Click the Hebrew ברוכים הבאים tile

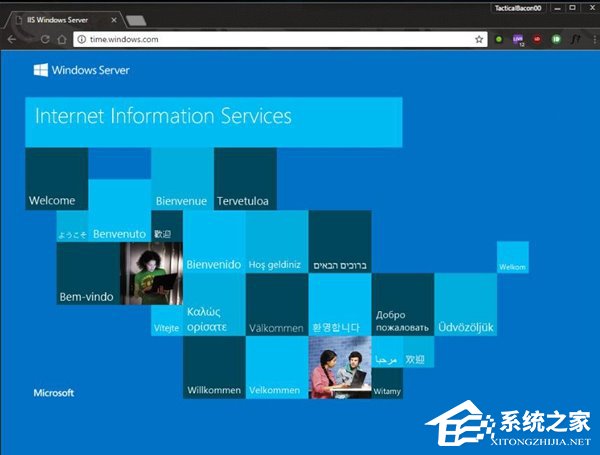[x=340, y=242]
